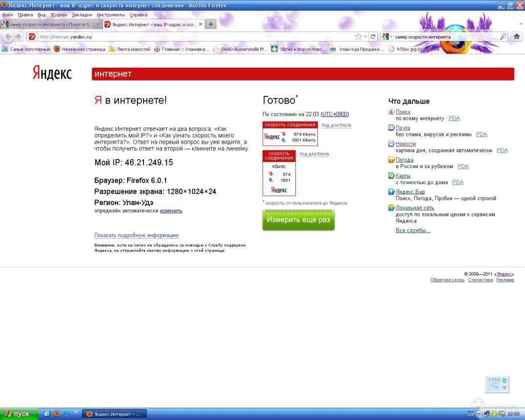
Task: Open the Поиск service link
Action: click(403, 112)
